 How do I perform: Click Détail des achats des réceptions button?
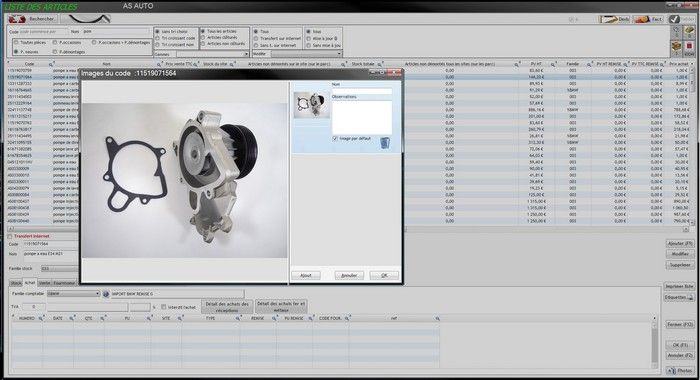tap(227, 307)
